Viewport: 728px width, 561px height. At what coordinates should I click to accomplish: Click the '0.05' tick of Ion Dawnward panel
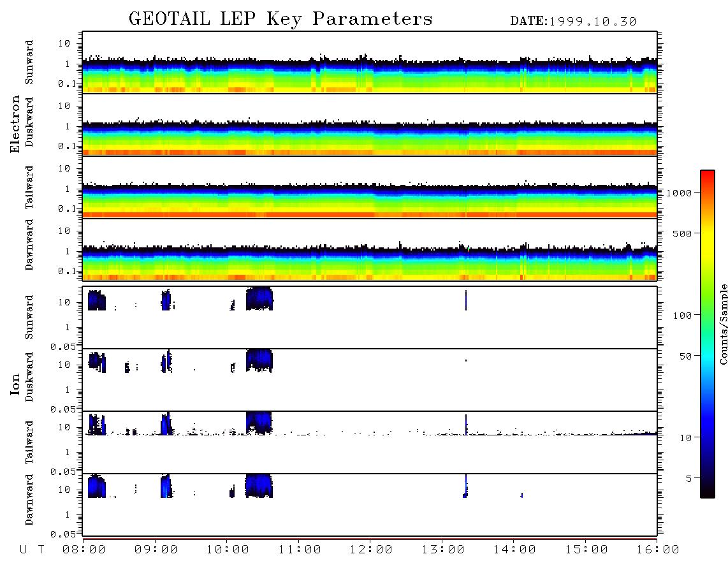[62, 534]
